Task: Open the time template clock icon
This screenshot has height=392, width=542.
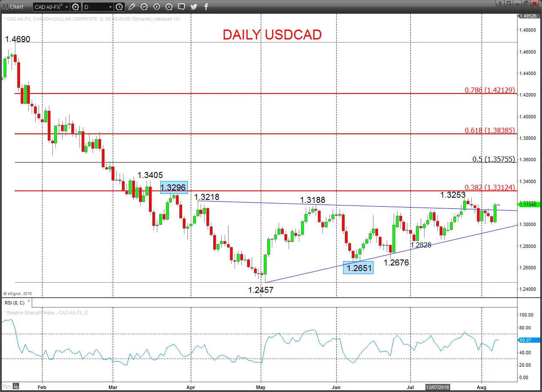Action: click(x=119, y=7)
